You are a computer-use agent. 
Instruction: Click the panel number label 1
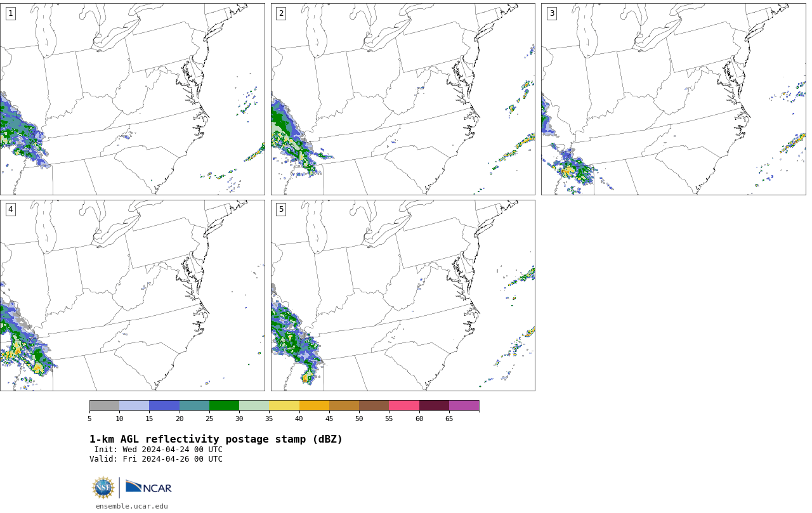pos(10,13)
